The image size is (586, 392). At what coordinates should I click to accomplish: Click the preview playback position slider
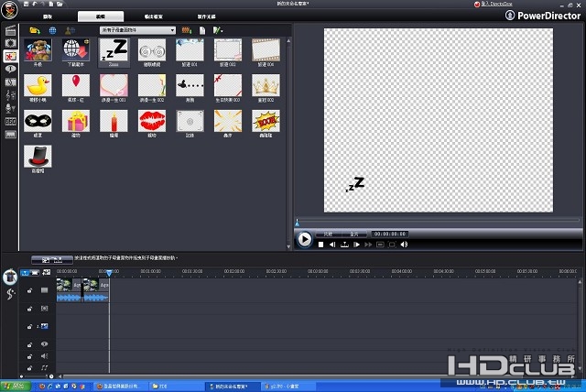tap(438, 221)
